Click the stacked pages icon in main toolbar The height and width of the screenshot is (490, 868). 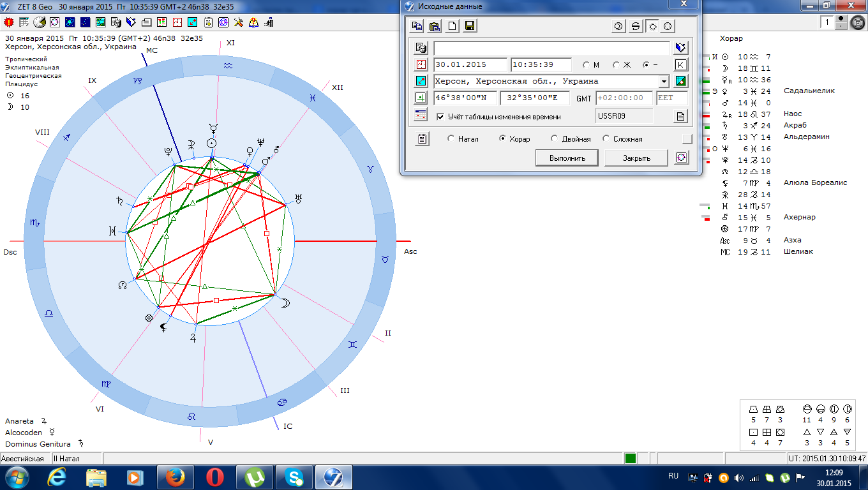[147, 22]
